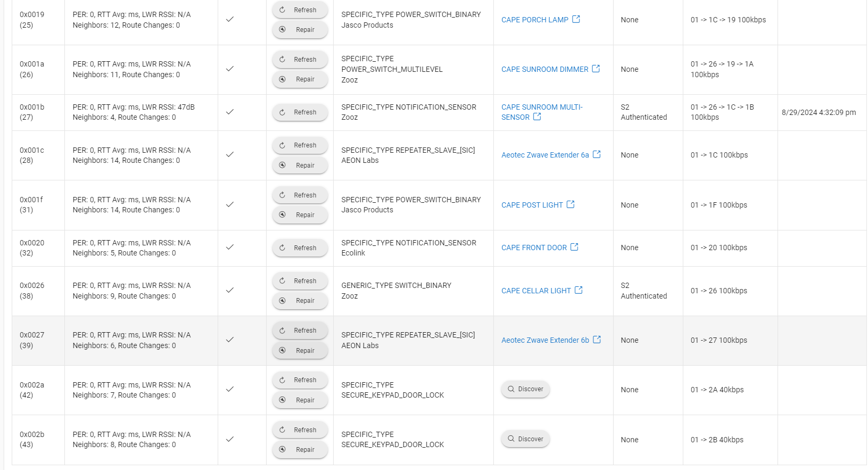Open external link icon beside CAPE FRONT DOOR
The image size is (868, 470).
click(574, 247)
